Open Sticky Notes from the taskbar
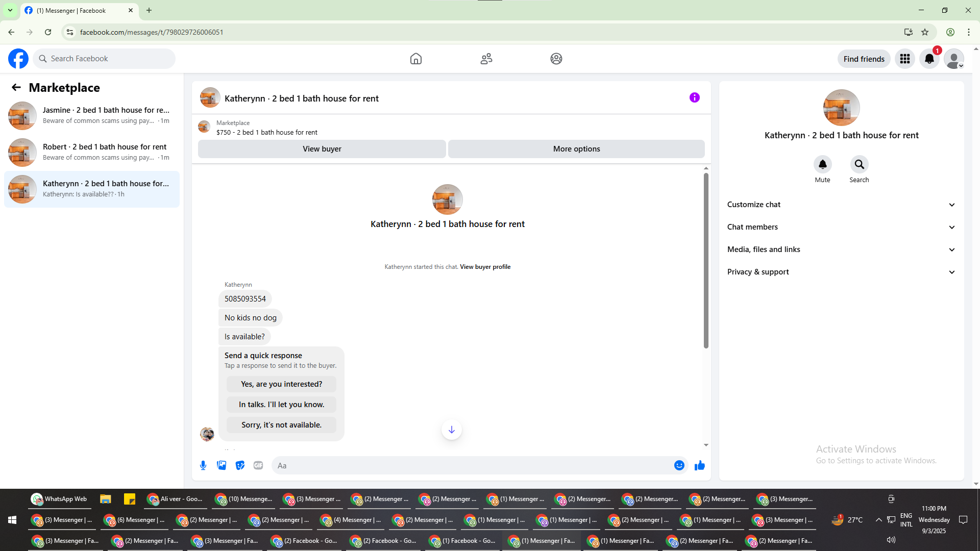Viewport: 980px width, 551px height. click(130, 499)
